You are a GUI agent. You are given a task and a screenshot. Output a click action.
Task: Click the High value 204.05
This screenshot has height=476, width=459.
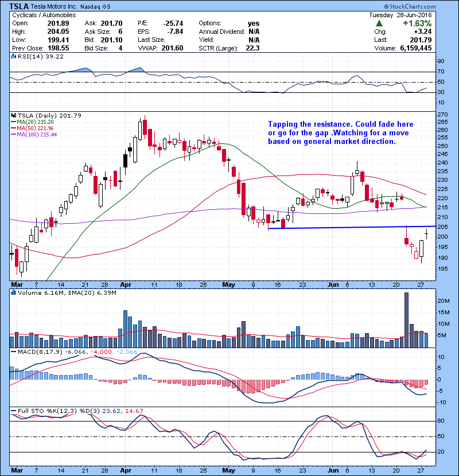pyautogui.click(x=58, y=32)
